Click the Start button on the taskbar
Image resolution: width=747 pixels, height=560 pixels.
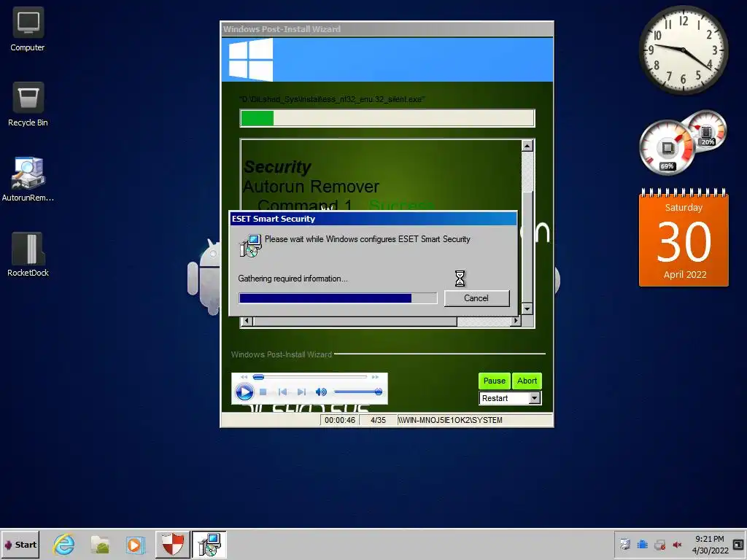click(x=20, y=544)
